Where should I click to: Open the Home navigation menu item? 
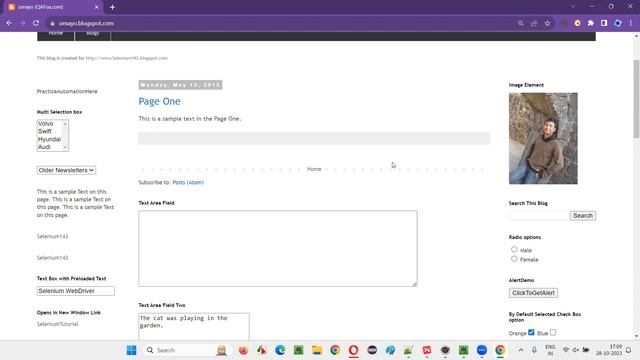tap(56, 34)
